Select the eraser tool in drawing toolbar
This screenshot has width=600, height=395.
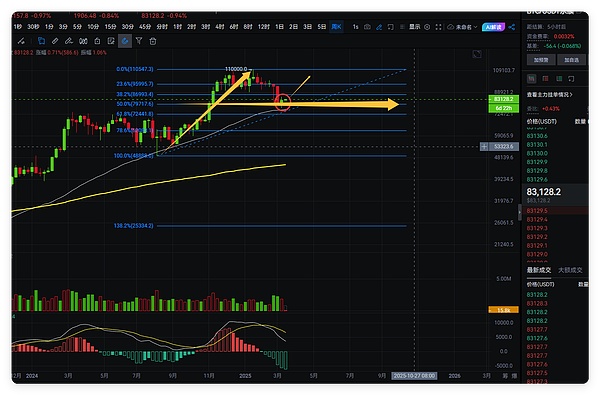[55, 41]
